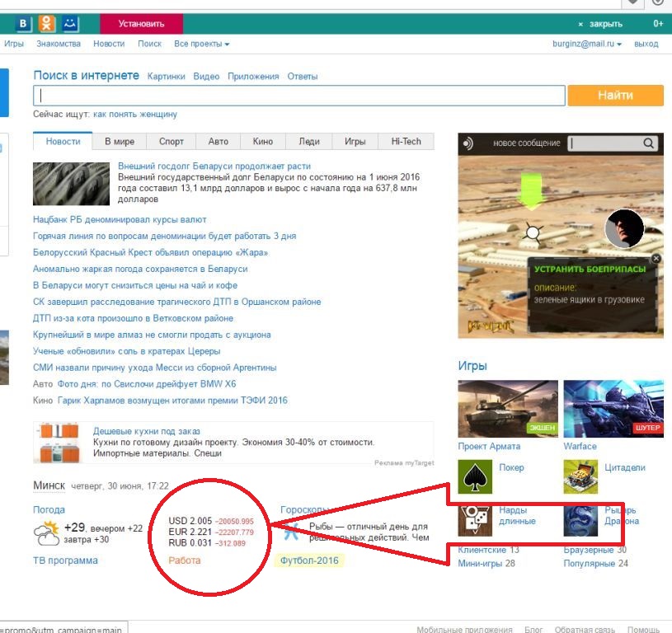Open headline about цены на чай и кофе
Image resolution: width=672 pixels, height=633 pixels.
135,285
